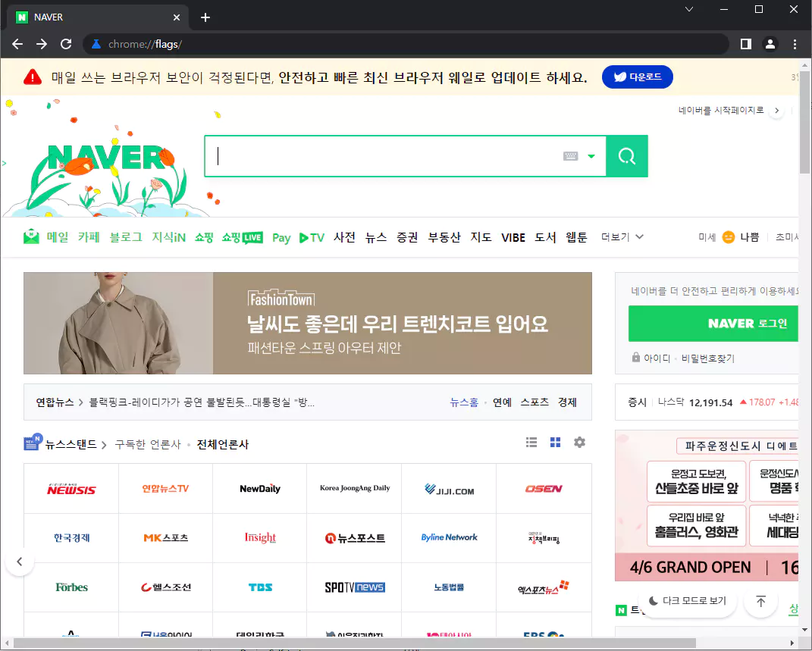Click the green search magnifier button
812x651 pixels.
click(x=627, y=156)
